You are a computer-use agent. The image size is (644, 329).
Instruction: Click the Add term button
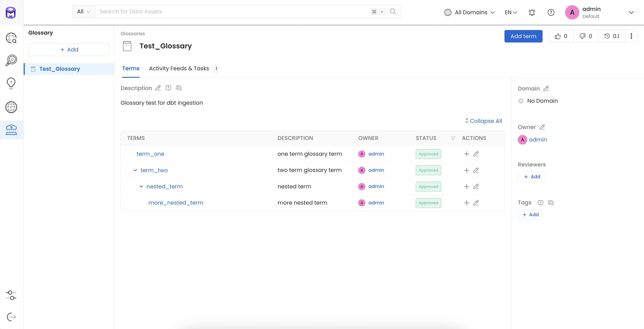[x=523, y=36]
